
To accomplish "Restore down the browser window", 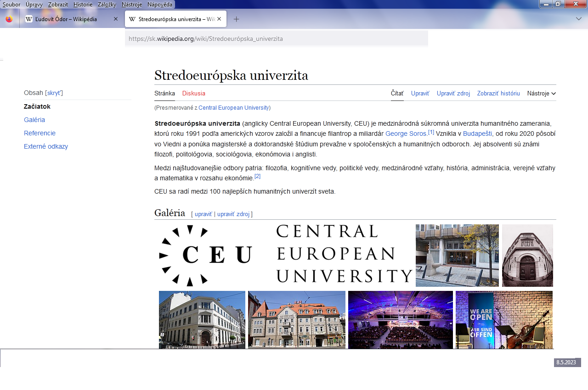I will coord(558,4).
